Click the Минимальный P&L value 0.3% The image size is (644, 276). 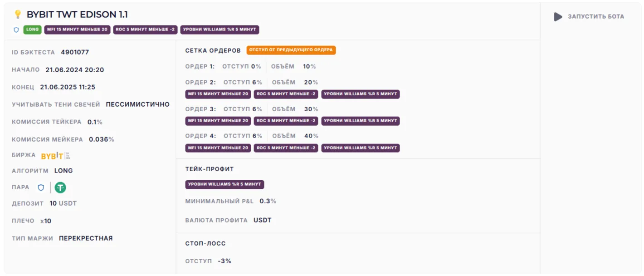click(268, 201)
